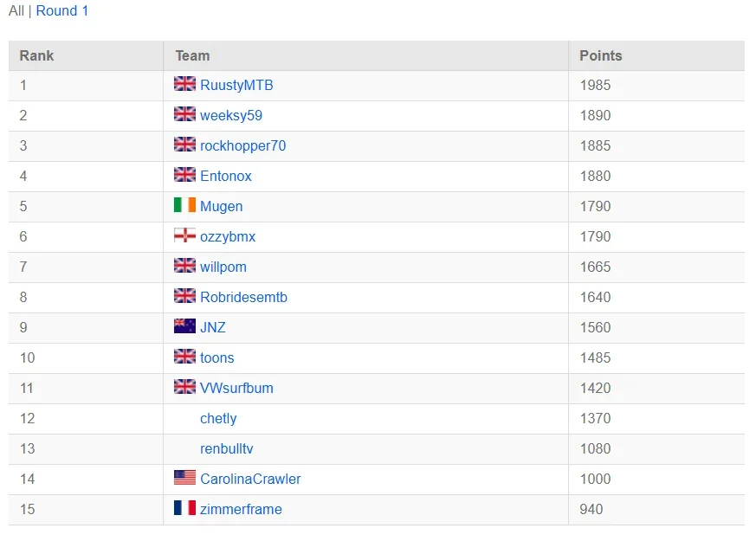Click the French flag beside zimmerframe
Screen dimensions: 756x541
coord(184,508)
